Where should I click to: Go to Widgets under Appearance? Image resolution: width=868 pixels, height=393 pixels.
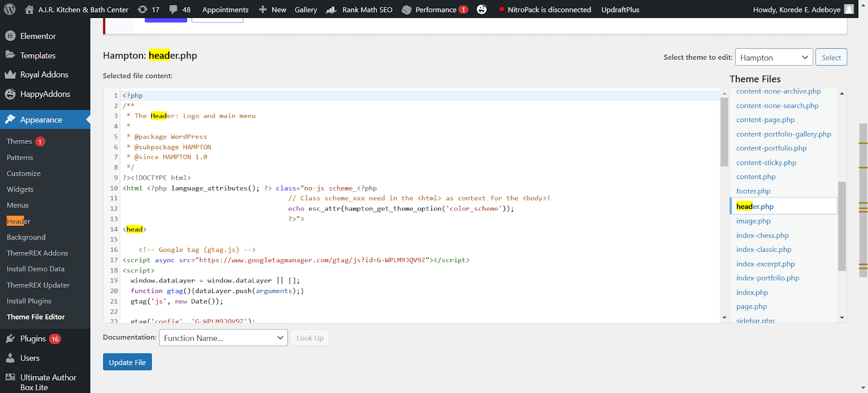click(x=20, y=189)
